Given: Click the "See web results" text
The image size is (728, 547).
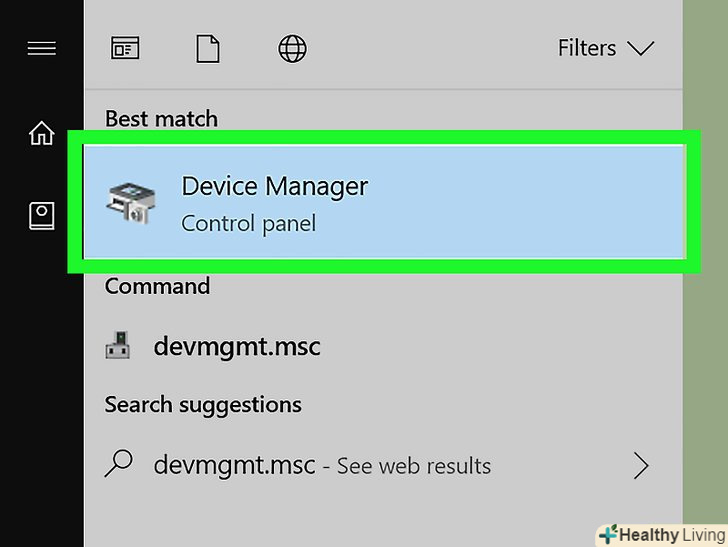Looking at the screenshot, I should point(413,466).
